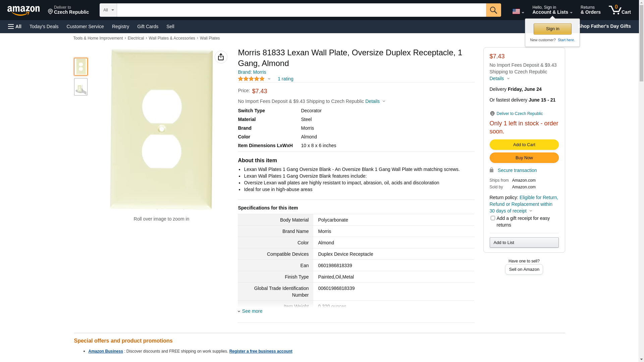Go to Gift Cards nav item

(148, 26)
